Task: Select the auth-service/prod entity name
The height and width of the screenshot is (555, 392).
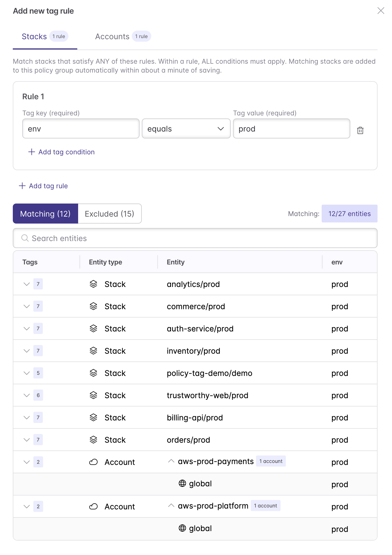Action: [x=200, y=328]
